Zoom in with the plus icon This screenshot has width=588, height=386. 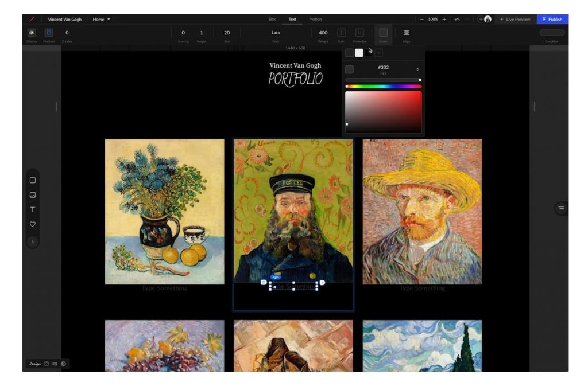(444, 19)
